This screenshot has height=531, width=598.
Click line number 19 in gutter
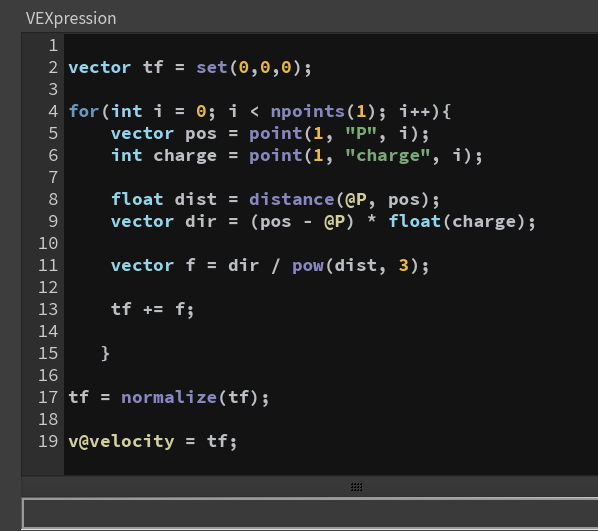pyautogui.click(x=48, y=441)
